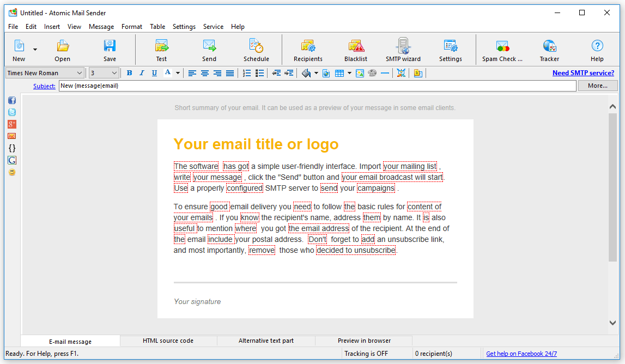
Task: Switch to HTML source code tab
Action: [x=168, y=341]
